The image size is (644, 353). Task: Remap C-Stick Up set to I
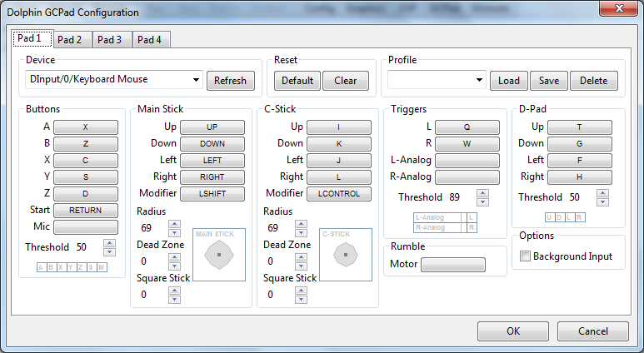point(339,127)
